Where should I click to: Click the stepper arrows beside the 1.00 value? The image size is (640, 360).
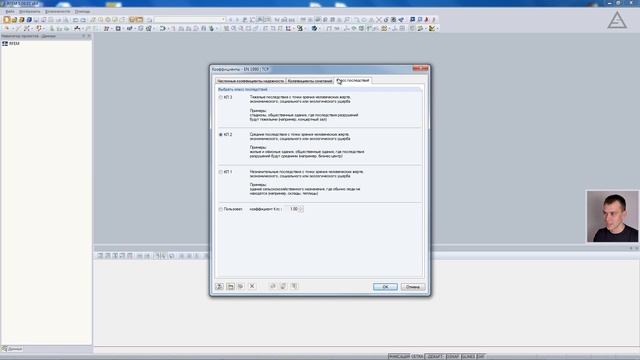(x=301, y=209)
